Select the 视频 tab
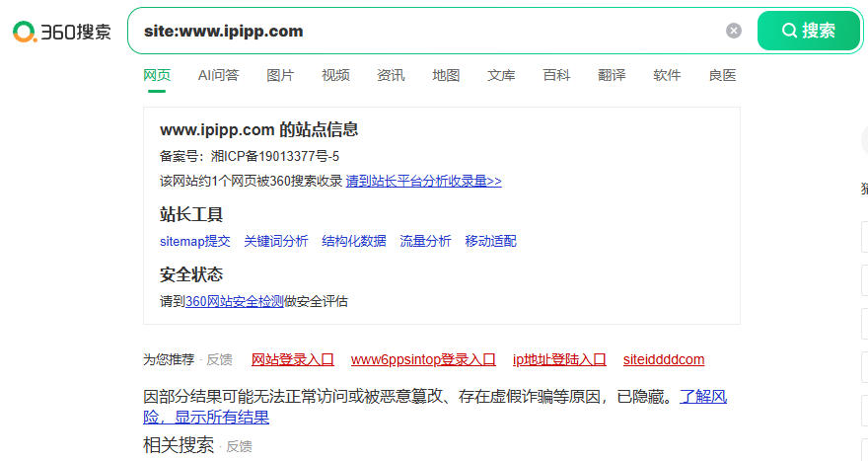The width and height of the screenshot is (868, 461). pyautogui.click(x=335, y=75)
